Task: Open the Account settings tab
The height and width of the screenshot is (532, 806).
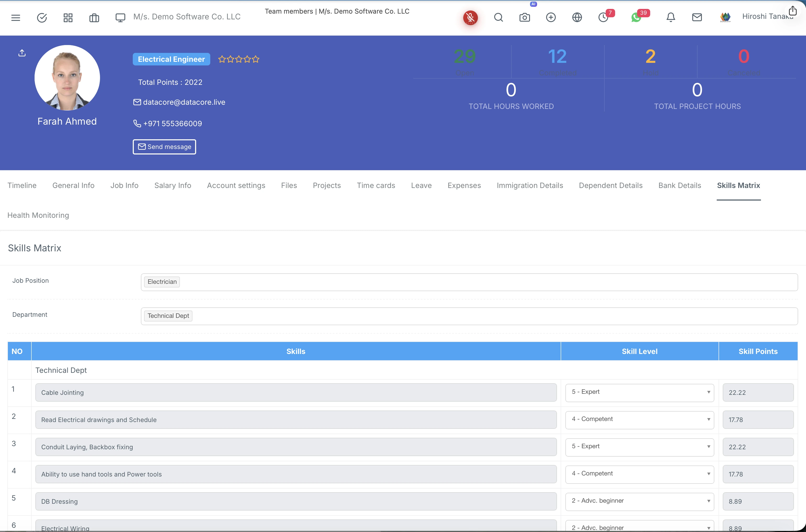Action: pyautogui.click(x=236, y=186)
